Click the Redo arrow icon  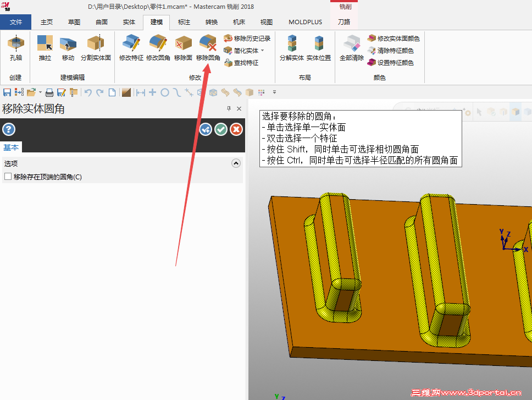(100, 92)
